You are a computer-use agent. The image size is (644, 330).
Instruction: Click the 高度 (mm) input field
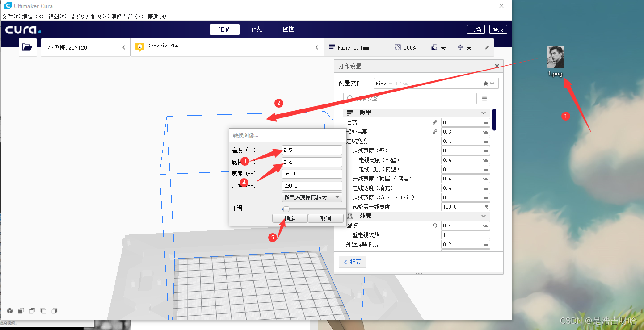312,150
